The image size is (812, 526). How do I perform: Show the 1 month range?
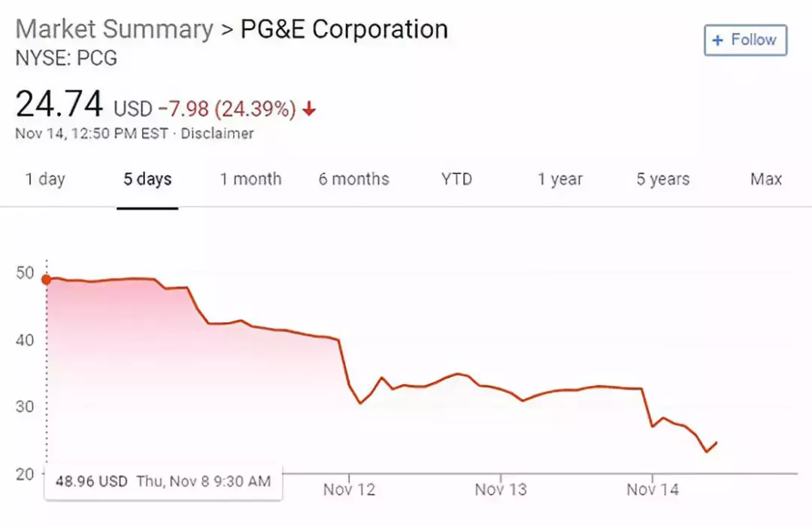(x=250, y=180)
